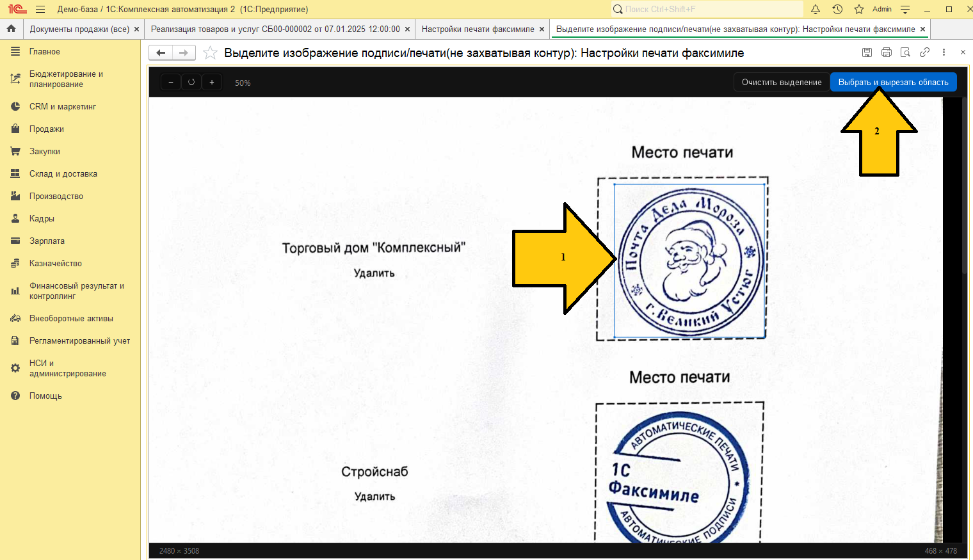
Task: Close the Выделите изображение tab
Action: (922, 29)
